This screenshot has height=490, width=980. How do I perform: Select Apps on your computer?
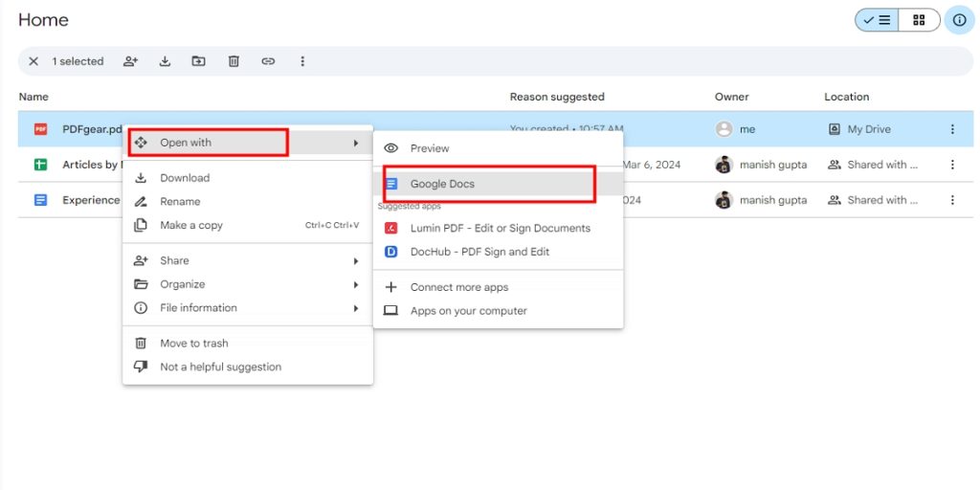(498, 311)
